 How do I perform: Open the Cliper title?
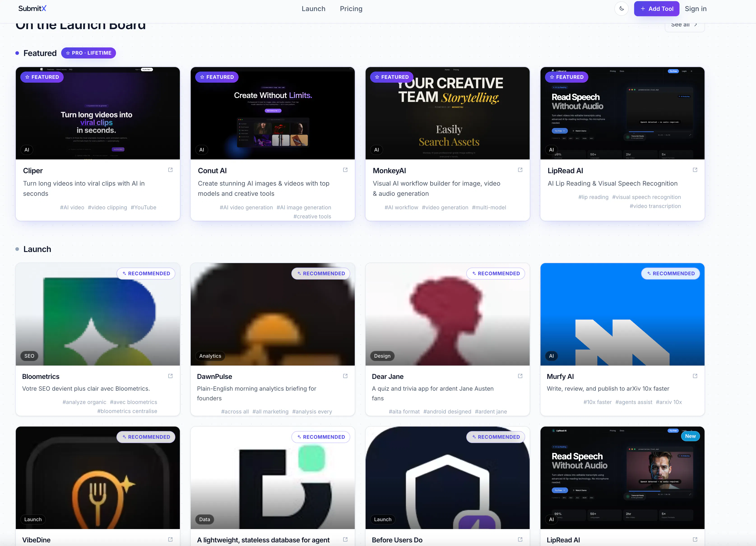(x=33, y=171)
